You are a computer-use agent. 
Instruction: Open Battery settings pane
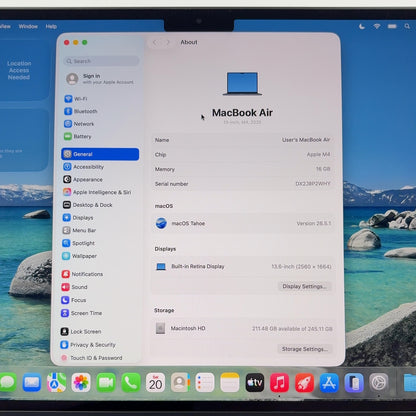pos(78,136)
